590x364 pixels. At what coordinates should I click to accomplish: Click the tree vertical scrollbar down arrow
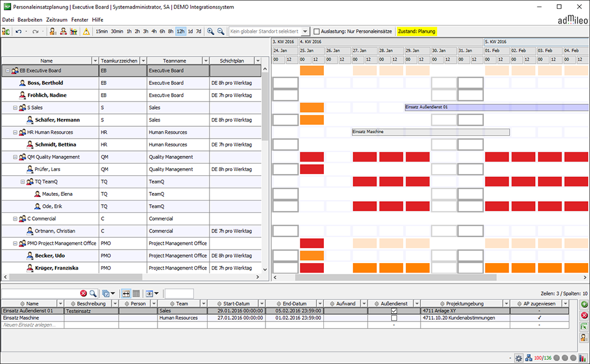point(265,270)
